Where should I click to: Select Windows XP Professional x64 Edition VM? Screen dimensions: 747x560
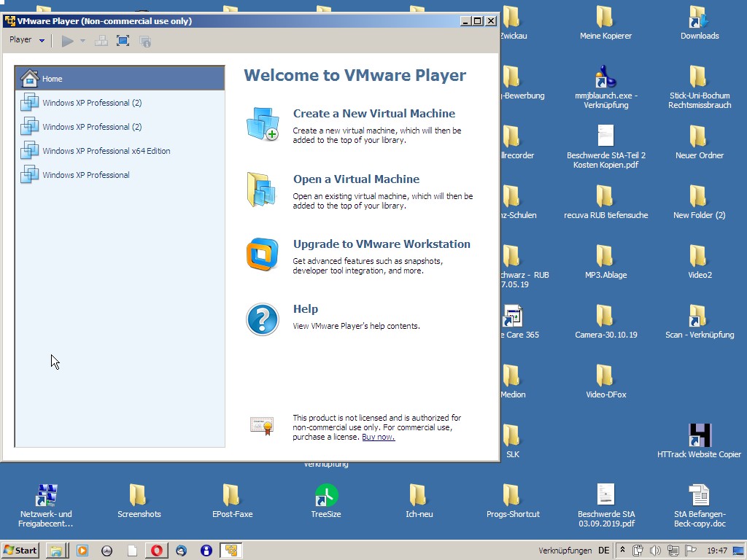[106, 151]
